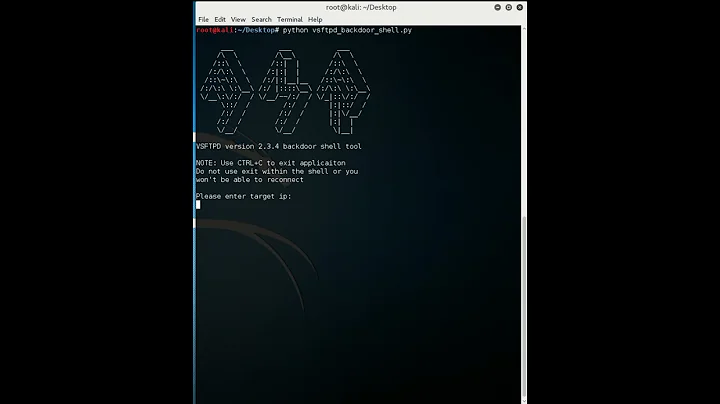
Task: Click scrollbar up arrow in terminal
Action: (524, 28)
